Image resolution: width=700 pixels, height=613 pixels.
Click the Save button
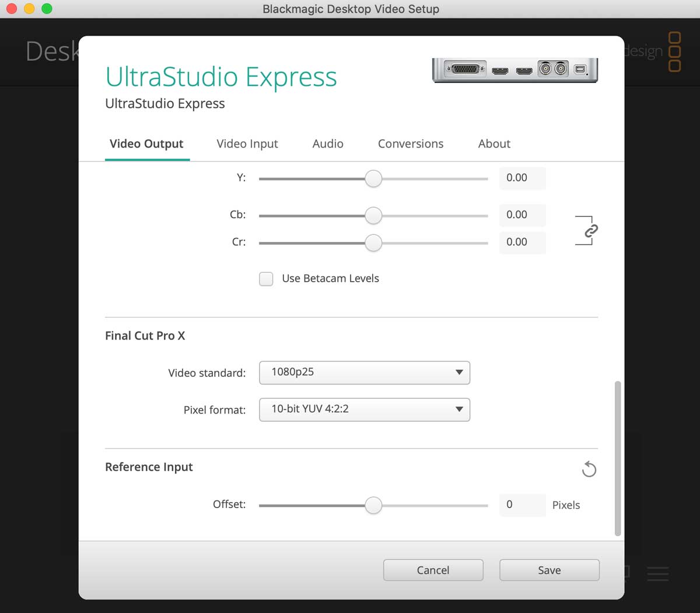(549, 570)
